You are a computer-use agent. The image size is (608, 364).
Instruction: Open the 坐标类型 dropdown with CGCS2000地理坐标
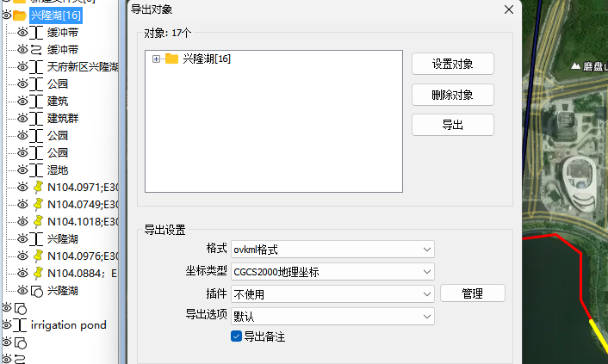pos(332,272)
